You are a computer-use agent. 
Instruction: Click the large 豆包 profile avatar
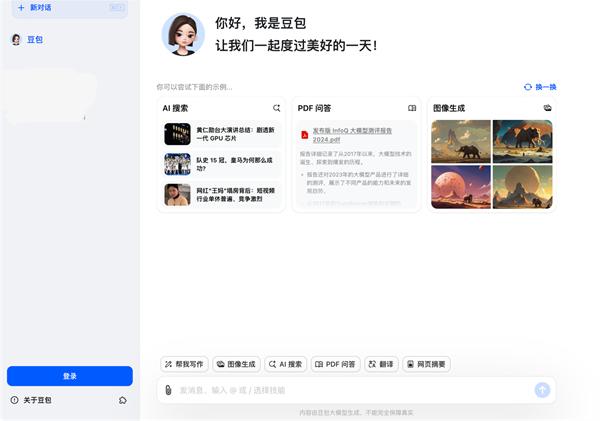(183, 34)
